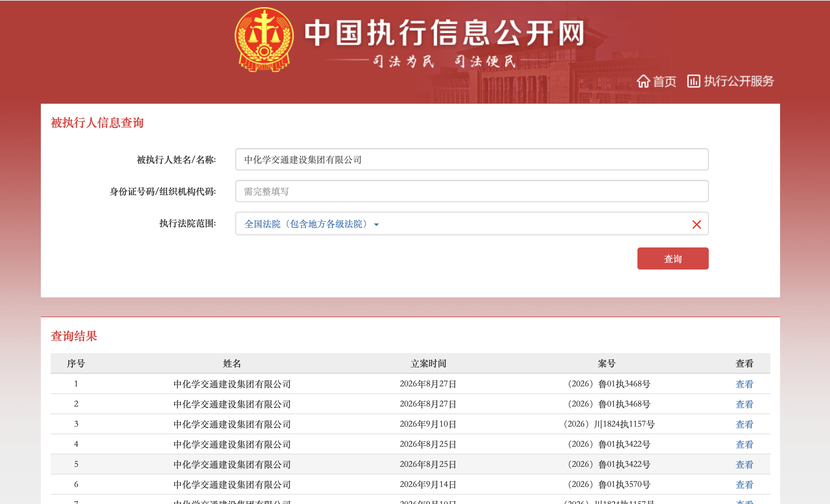
Task: View details for result row 2
Action: point(744,404)
